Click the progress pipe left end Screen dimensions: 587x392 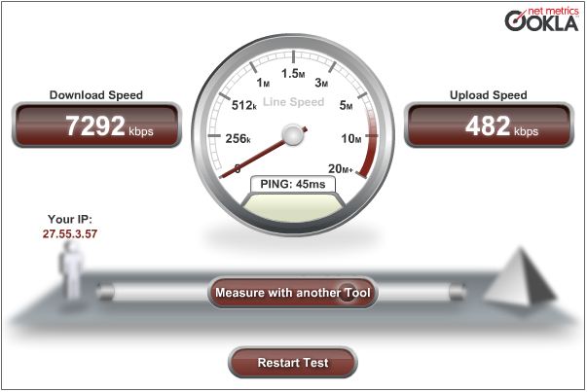coord(105,292)
